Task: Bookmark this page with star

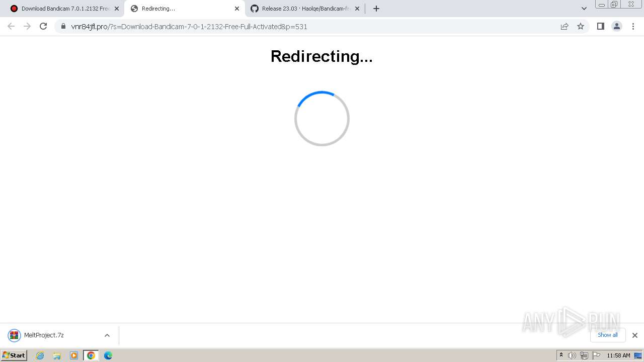Action: [x=581, y=26]
